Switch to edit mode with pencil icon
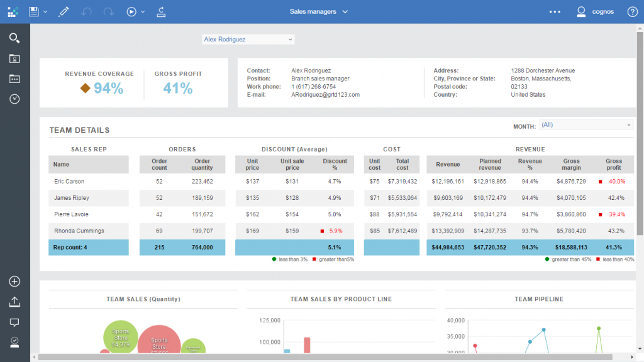Viewport: 644px width, 362px height. (x=64, y=11)
